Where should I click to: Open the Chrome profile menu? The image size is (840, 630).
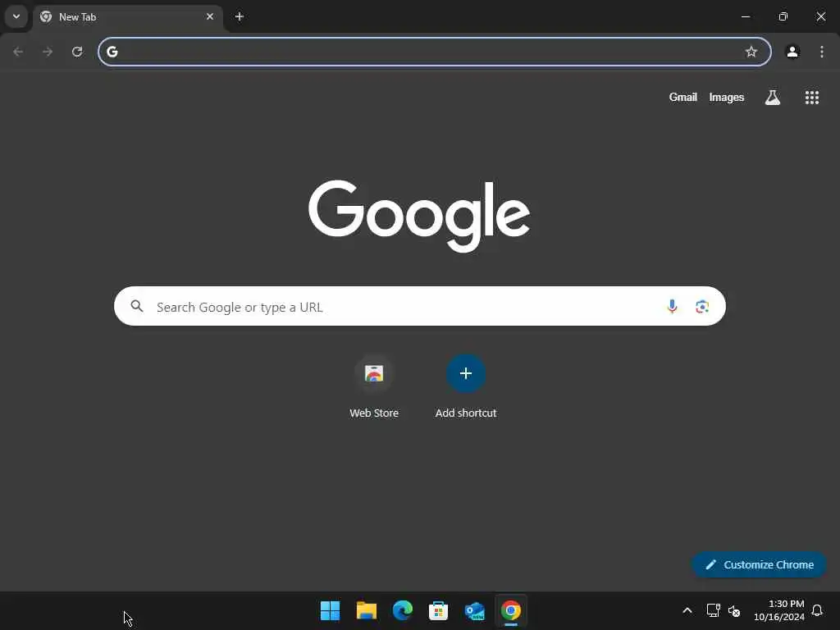coord(792,52)
